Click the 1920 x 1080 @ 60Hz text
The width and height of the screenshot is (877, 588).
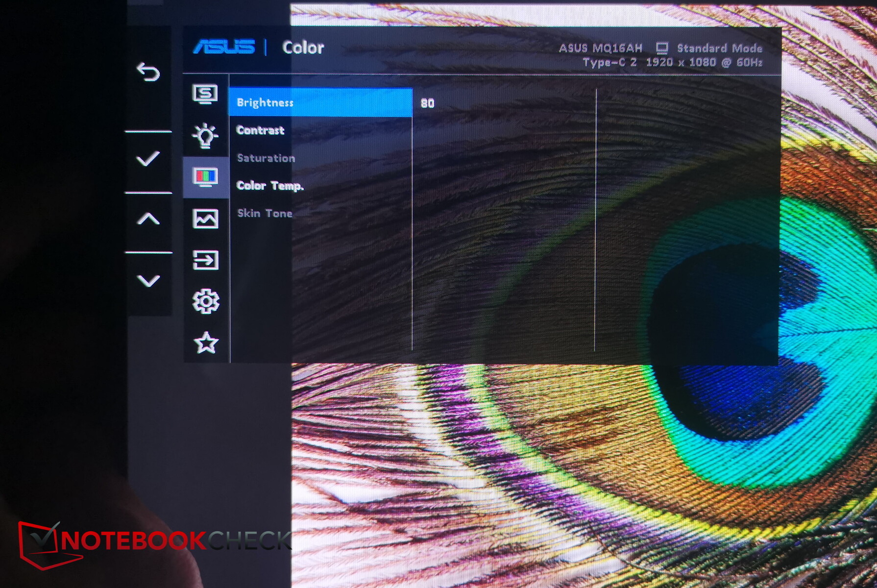pos(704,63)
